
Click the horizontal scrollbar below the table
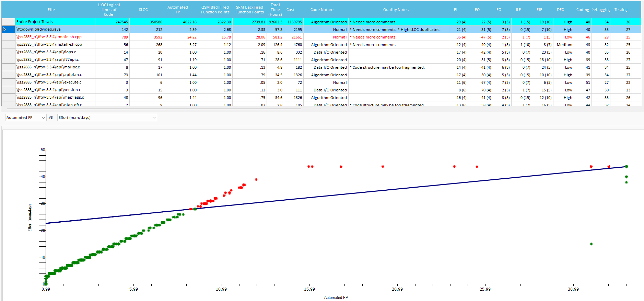pyautogui.click(x=151, y=109)
